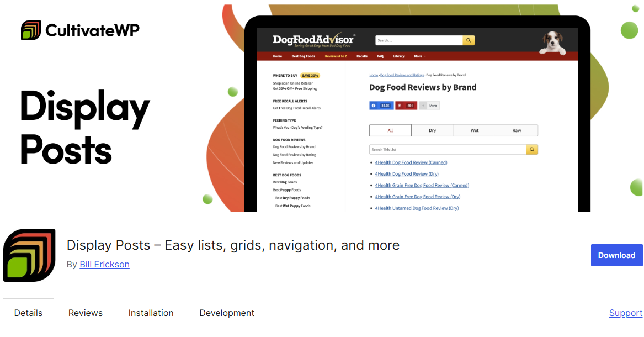Click Dog Food Reviews by Brand sidebar item
Screen dimensions: 644x337
coord(294,147)
